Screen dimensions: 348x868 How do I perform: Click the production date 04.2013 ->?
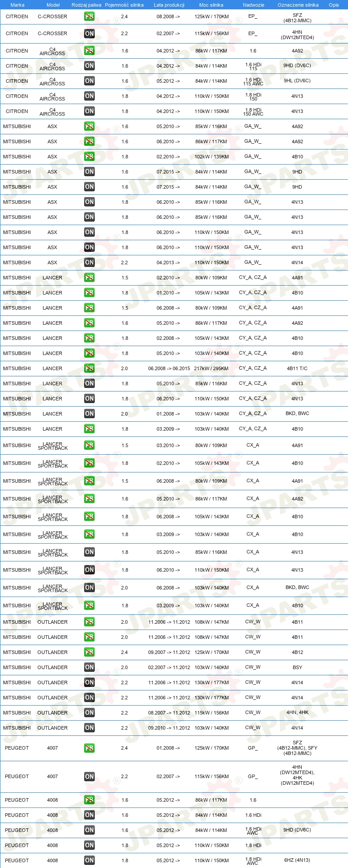tap(168, 262)
